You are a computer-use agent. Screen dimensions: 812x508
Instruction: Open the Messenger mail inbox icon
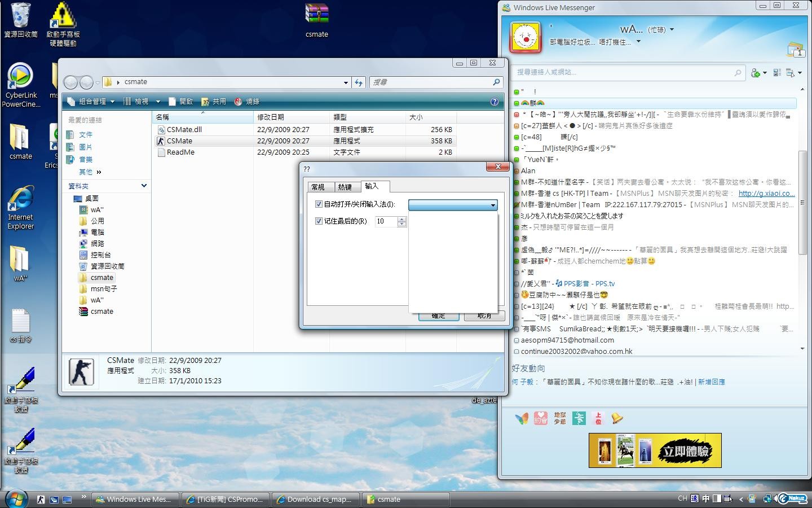click(x=795, y=50)
